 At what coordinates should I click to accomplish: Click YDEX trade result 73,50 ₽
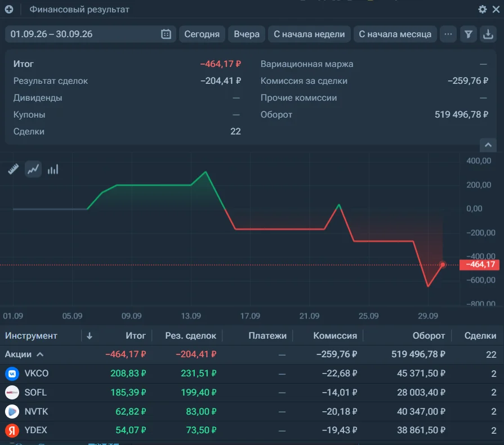click(201, 430)
